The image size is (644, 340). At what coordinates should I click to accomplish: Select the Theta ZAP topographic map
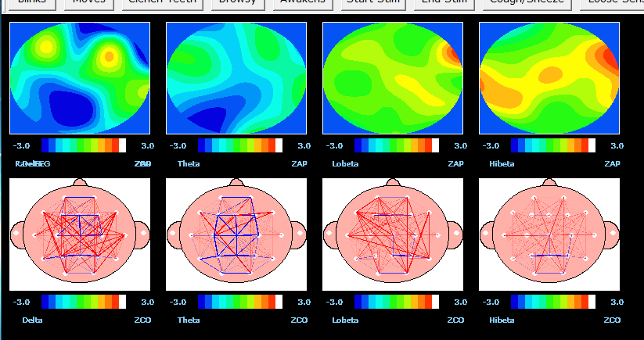pyautogui.click(x=236, y=78)
